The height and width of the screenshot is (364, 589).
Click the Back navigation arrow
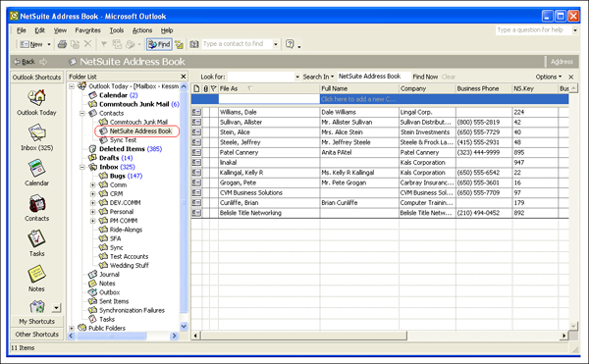coord(24,62)
